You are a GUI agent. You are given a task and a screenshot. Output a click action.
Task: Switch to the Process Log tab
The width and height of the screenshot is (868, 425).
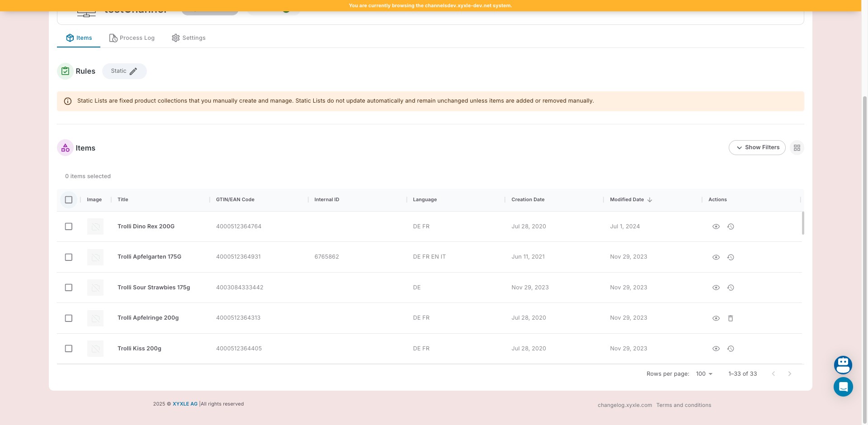click(x=132, y=38)
